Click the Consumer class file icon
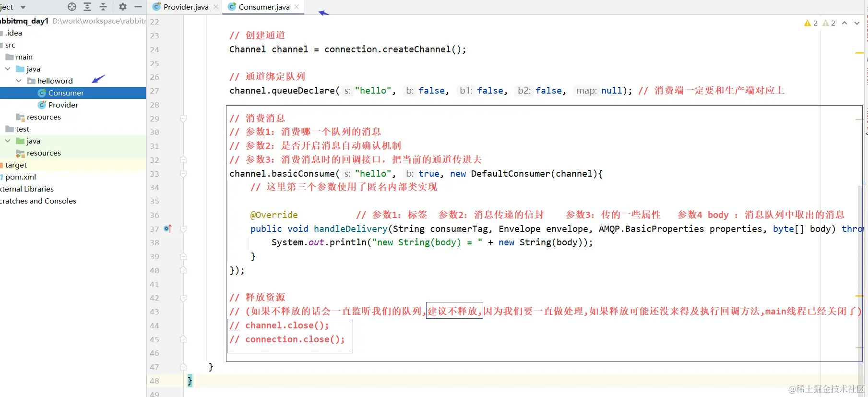This screenshot has width=868, height=397. tap(42, 93)
